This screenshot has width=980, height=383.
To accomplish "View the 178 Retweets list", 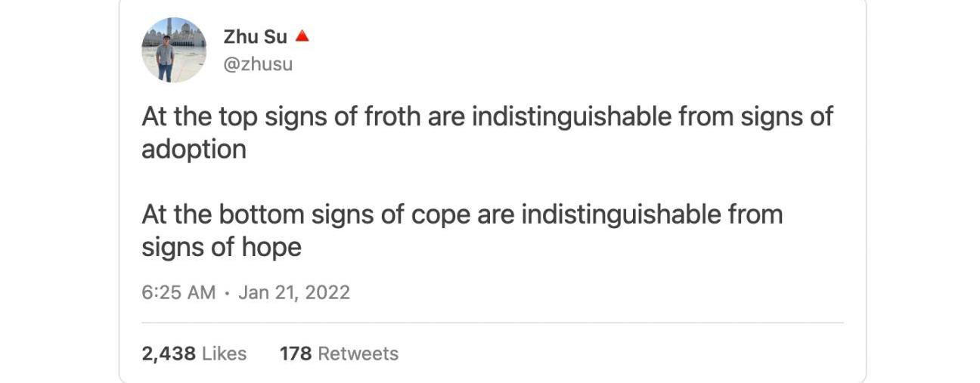I will 339,354.
